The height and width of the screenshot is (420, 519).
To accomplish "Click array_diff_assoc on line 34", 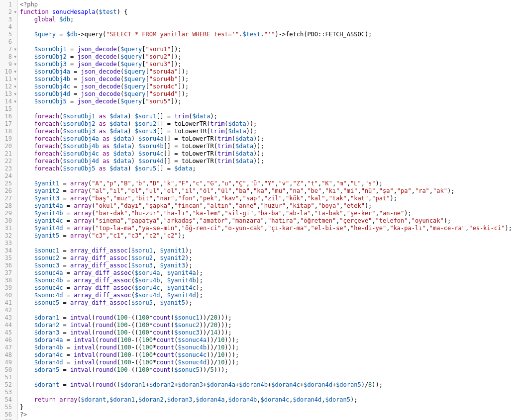I will click(x=99, y=251).
